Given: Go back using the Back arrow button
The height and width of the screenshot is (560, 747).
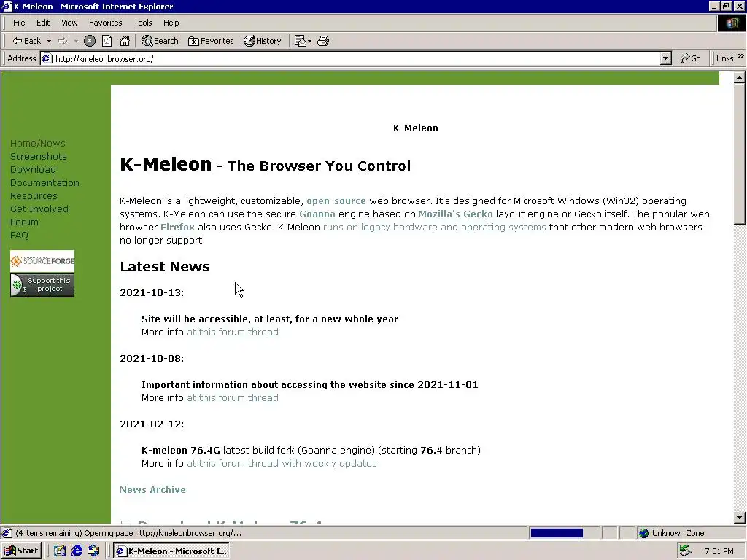Looking at the screenshot, I should [27, 41].
